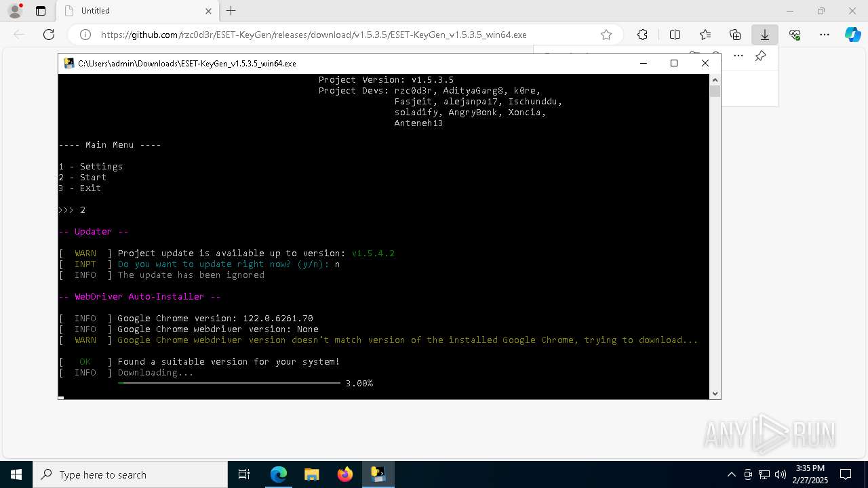Viewport: 868px width, 488px height.
Task: Open the notification center icon
Action: coord(846,474)
